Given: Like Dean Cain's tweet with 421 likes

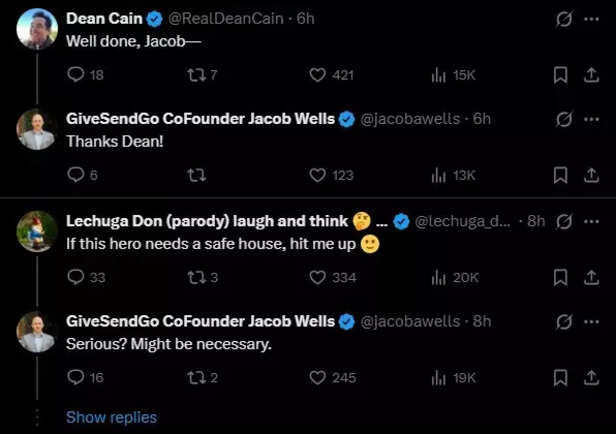Looking at the screenshot, I should tap(318, 75).
